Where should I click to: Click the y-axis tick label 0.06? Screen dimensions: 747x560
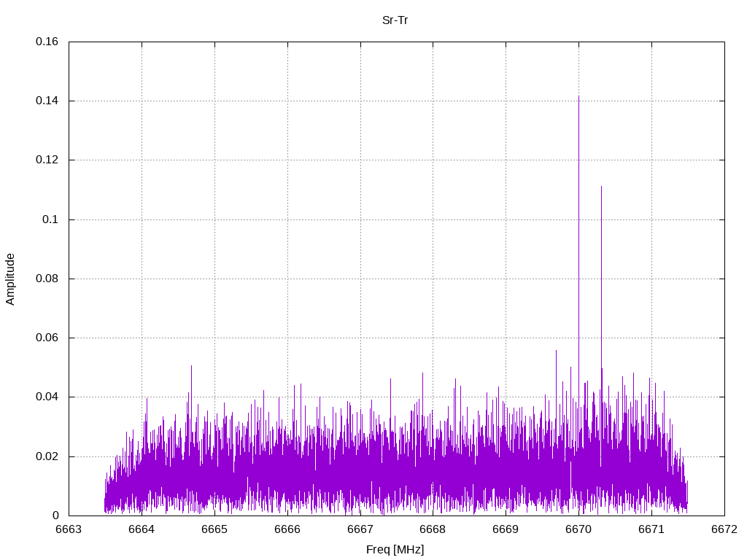(x=47, y=337)
